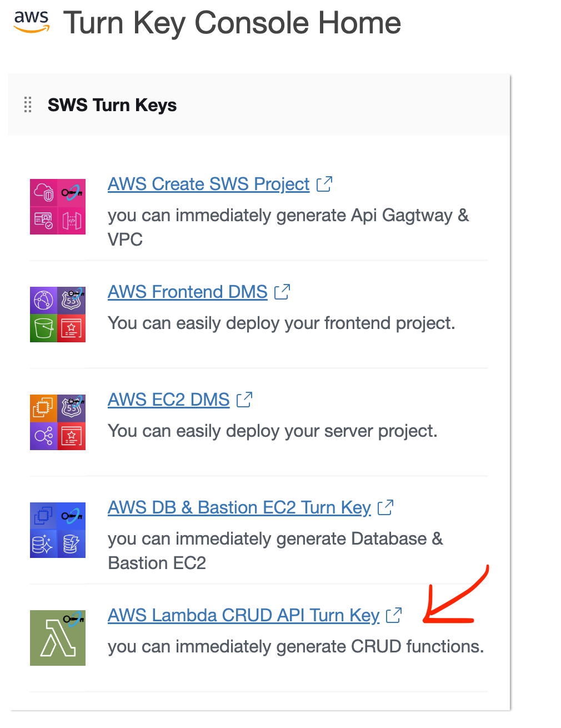Open AWS Lambda CRUD API Turn Key link

(x=244, y=615)
